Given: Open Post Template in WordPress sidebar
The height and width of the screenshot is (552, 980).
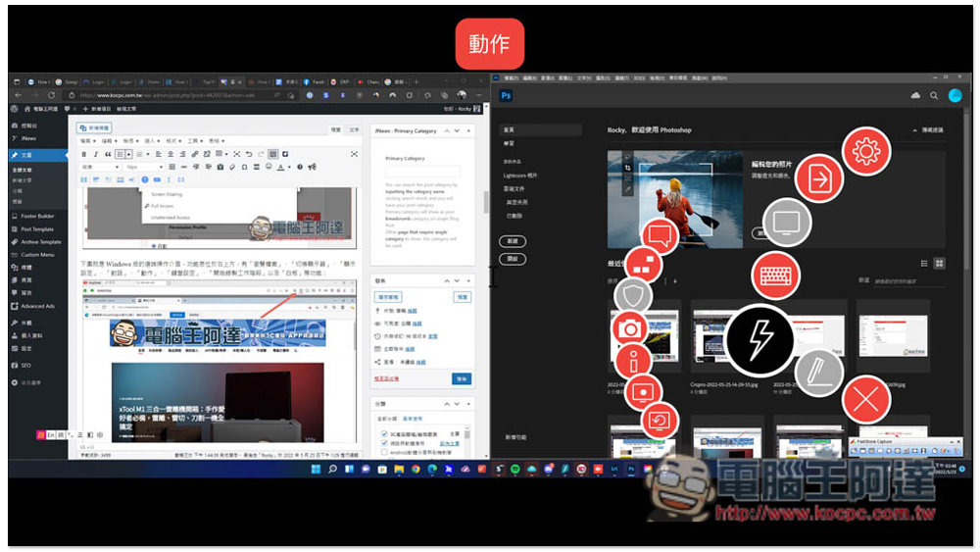Looking at the screenshot, I should (37, 228).
